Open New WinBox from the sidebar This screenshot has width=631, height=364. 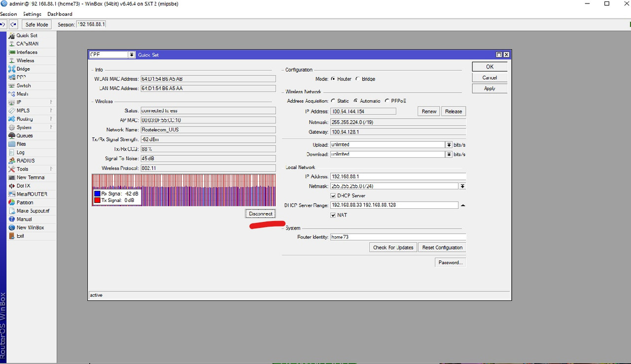30,228
